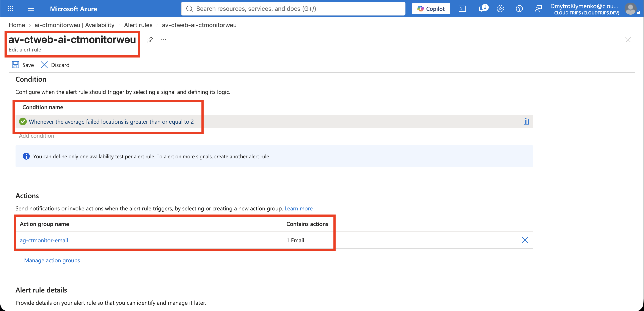The width and height of the screenshot is (644, 311).
Task: Click the DmytroKlymenko account name
Action: [x=584, y=6]
